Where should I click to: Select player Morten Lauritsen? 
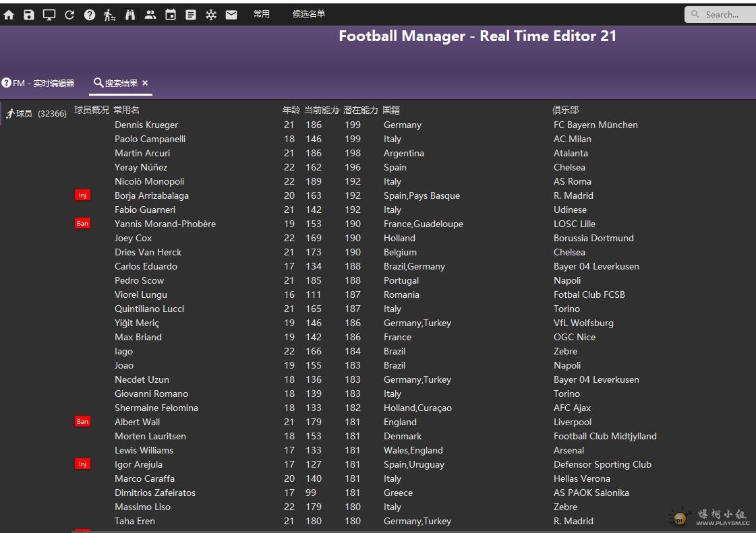[x=150, y=436]
